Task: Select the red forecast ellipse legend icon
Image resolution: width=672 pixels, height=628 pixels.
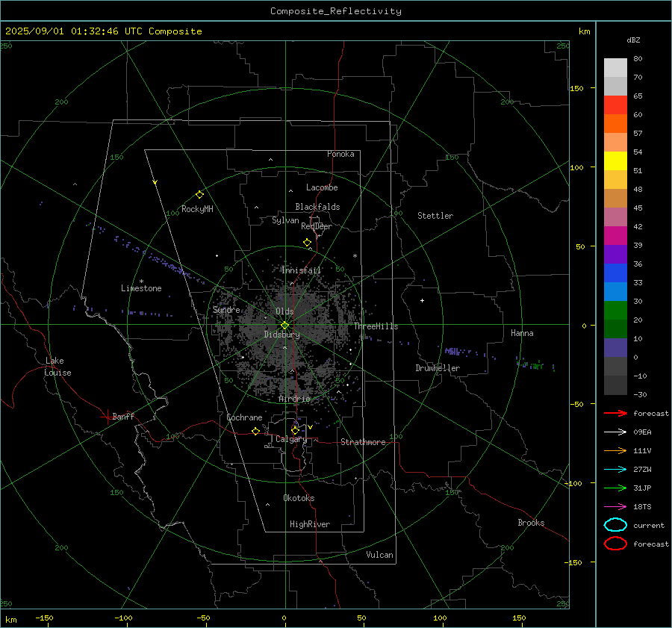Action: tap(615, 544)
